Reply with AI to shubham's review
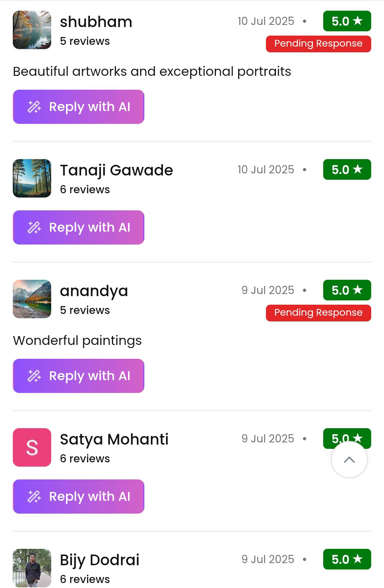 coord(79,107)
